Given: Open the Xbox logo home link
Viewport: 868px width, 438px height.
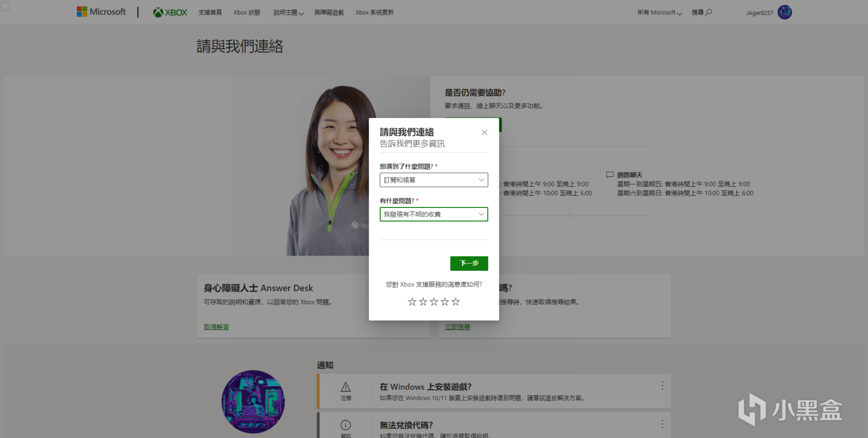Looking at the screenshot, I should pos(170,13).
